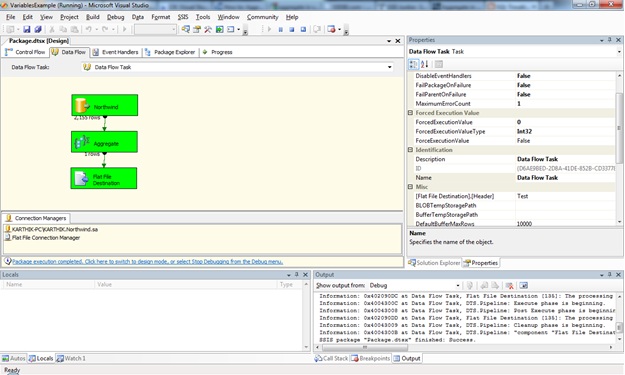
Task: Collapse the Identification property category
Action: (410, 150)
